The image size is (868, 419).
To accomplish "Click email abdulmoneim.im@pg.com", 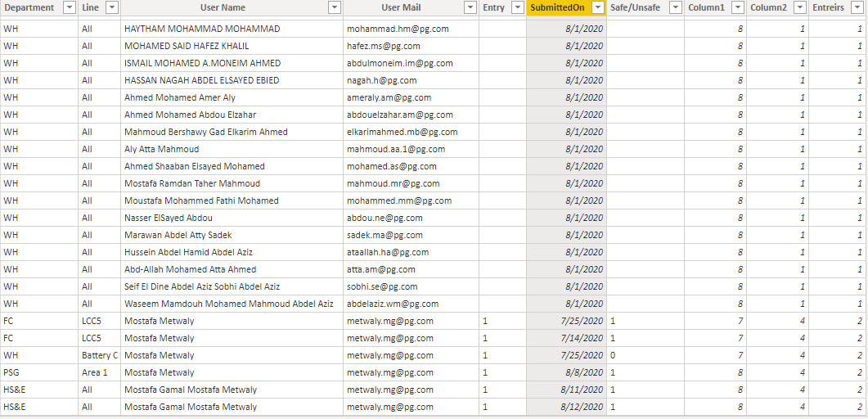I will pyautogui.click(x=400, y=63).
